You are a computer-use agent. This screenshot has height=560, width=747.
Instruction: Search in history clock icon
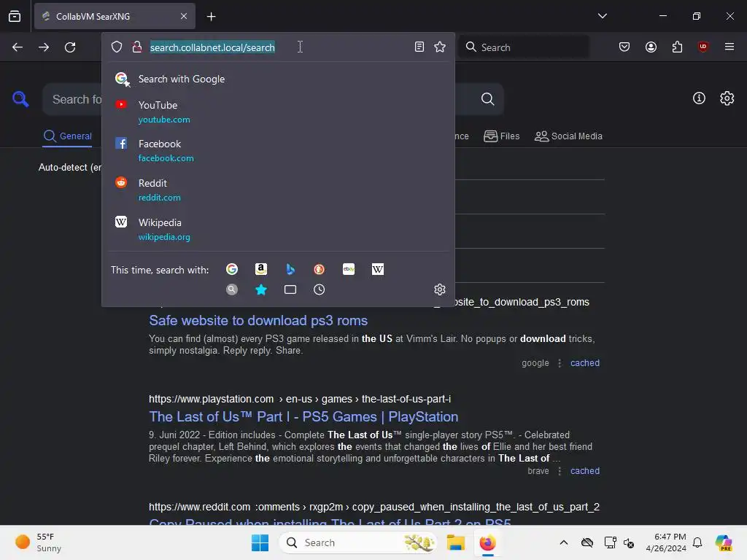(x=320, y=289)
